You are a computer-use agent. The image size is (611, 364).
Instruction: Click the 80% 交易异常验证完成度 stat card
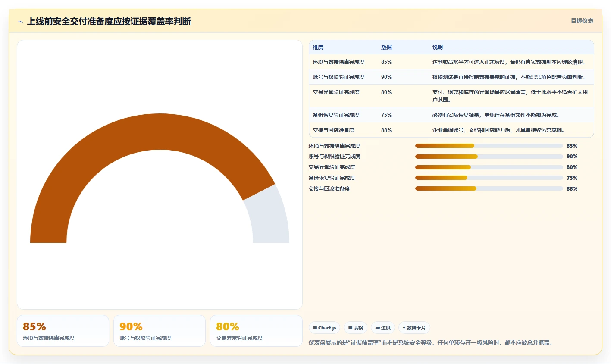(x=256, y=331)
